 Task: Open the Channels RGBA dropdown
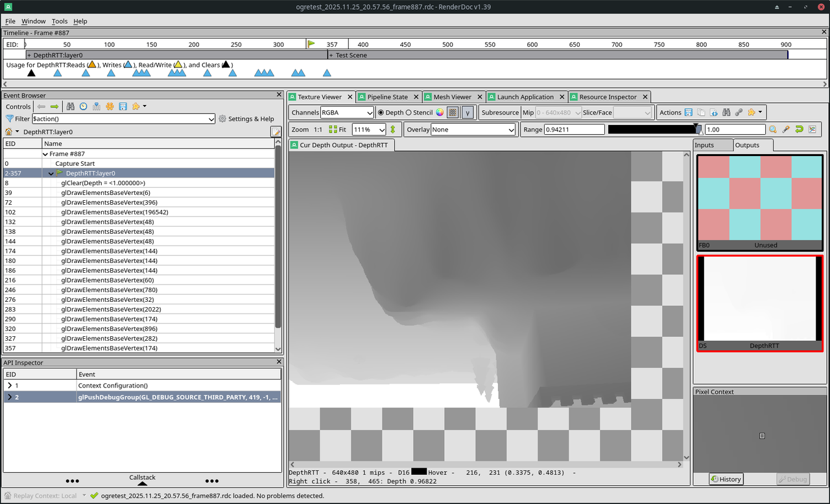(347, 113)
